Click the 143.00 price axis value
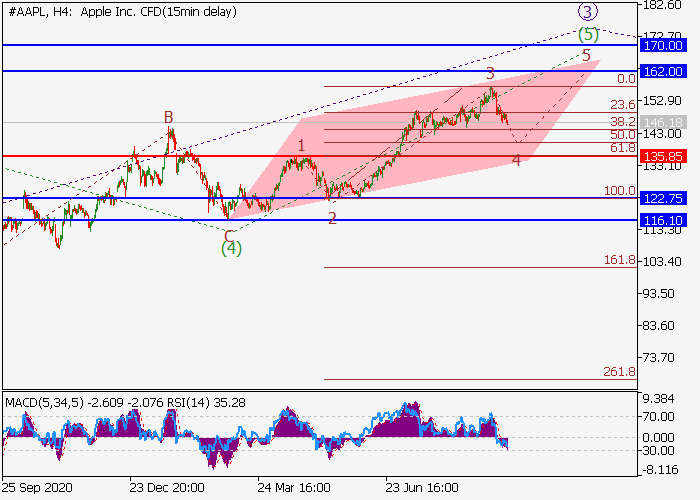 click(x=662, y=134)
